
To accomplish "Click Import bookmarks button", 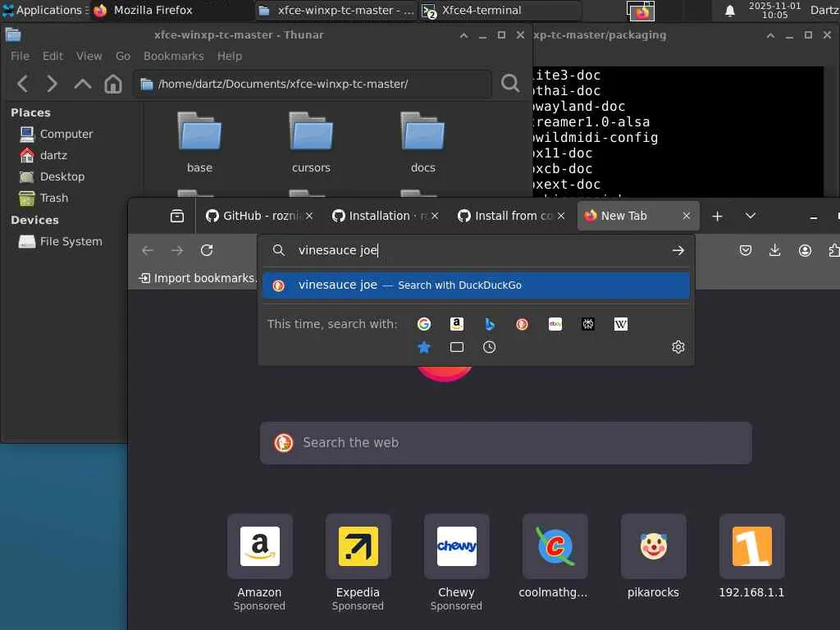I will pos(198,278).
